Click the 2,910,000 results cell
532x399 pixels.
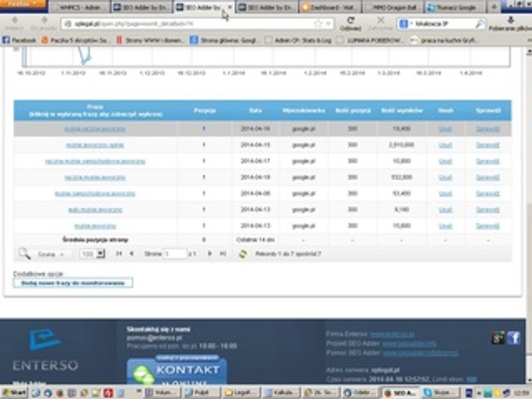click(402, 145)
